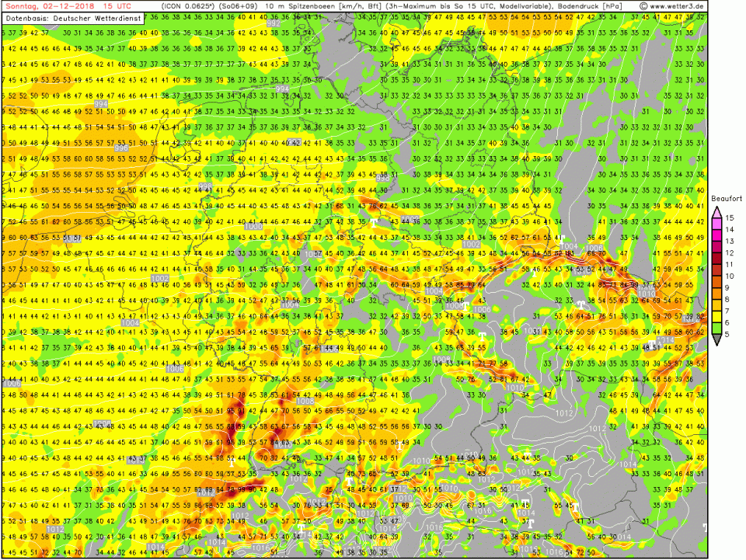Select the yellow swatch in the Beaufort legend
746x560 pixels.
716,316
